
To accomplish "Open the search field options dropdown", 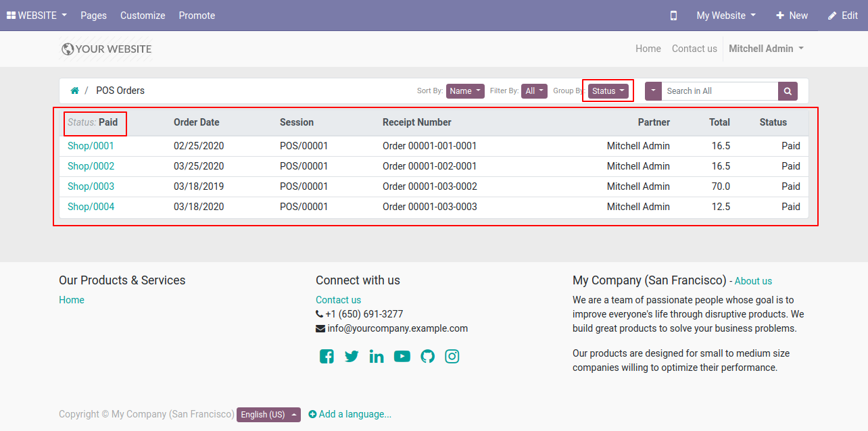I will pos(653,91).
